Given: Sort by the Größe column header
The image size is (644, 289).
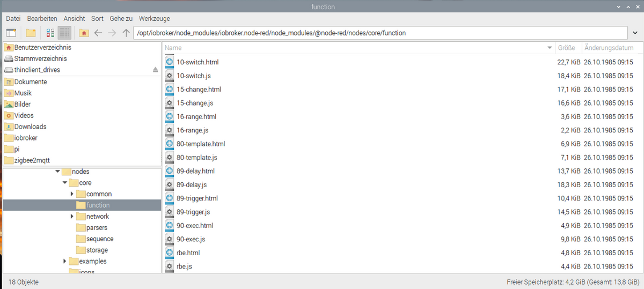Looking at the screenshot, I should (x=568, y=48).
